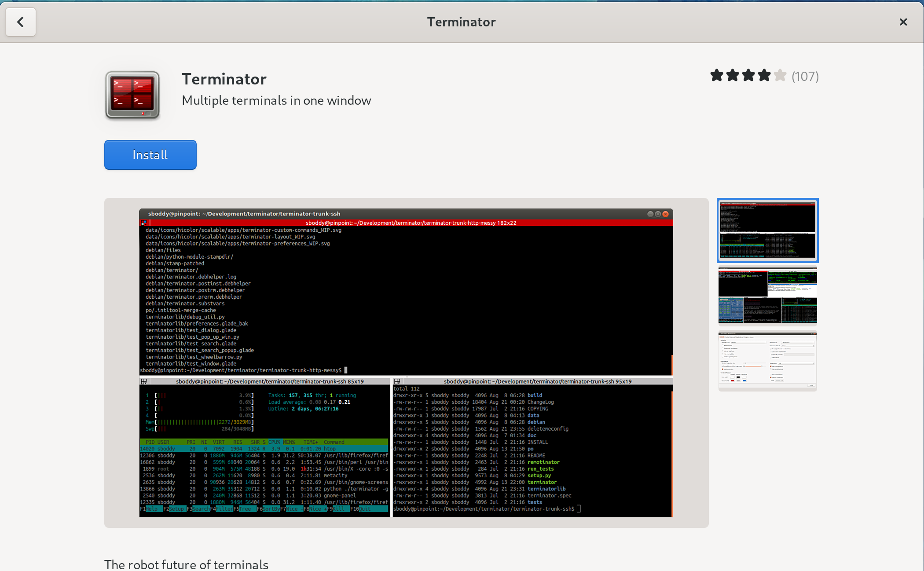Viewport: 924px width, 571px height.
Task: Click the subtitle 'Multiple terminals in one window'
Action: click(x=276, y=100)
